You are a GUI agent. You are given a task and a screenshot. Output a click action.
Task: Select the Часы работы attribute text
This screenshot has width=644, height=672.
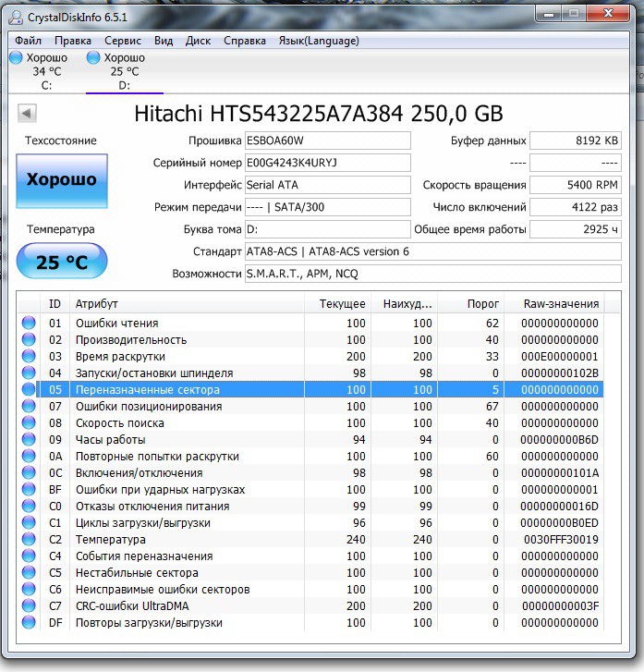[x=111, y=440]
